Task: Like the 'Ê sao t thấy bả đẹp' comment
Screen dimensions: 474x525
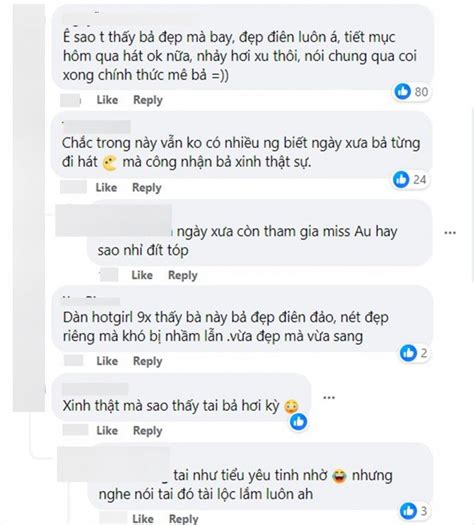Action: pos(107,100)
